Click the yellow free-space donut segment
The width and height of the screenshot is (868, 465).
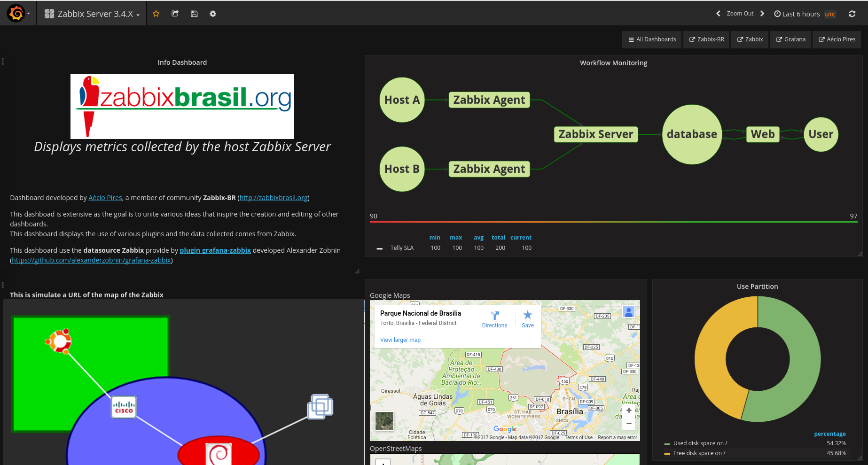(x=711, y=358)
